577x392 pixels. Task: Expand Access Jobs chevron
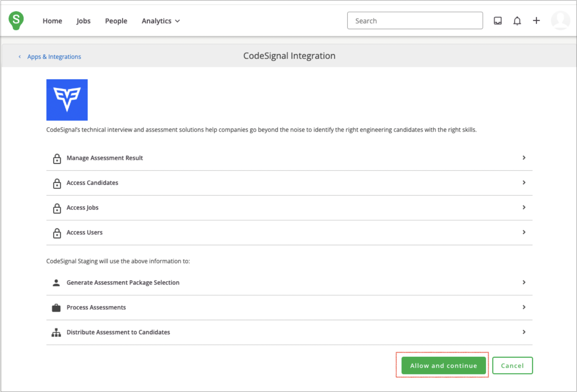click(524, 207)
